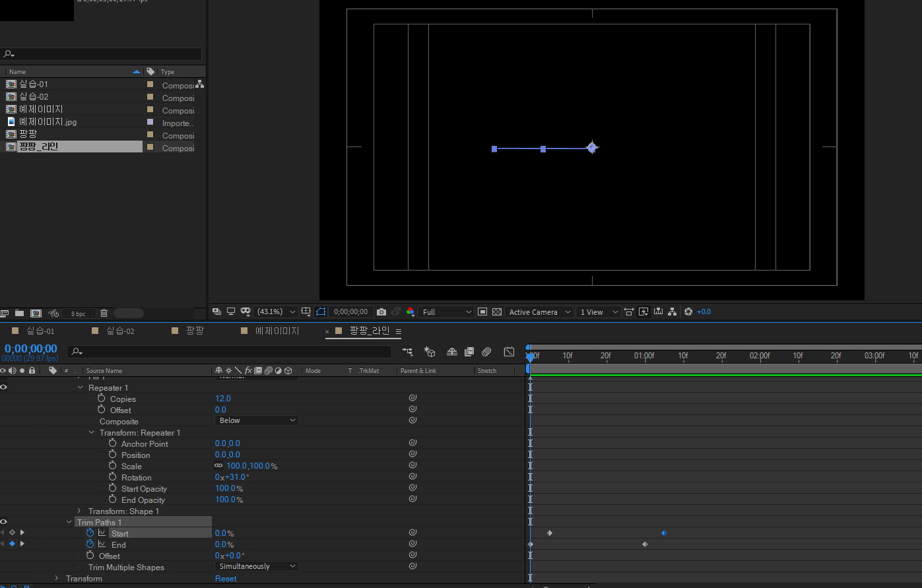Click End keyframe near 01:00f

coord(645,544)
